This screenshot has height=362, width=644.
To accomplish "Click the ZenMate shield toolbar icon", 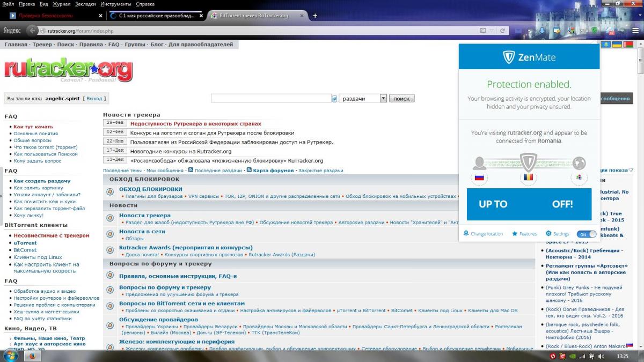I will 595,31.
